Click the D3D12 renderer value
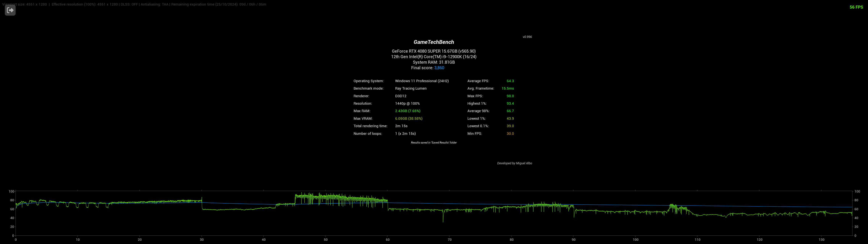The height and width of the screenshot is (244, 868). pyautogui.click(x=401, y=96)
